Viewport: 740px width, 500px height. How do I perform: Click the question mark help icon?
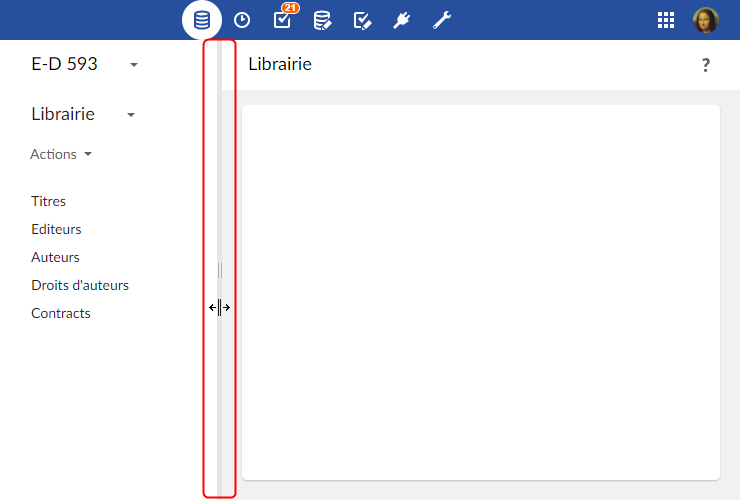pyautogui.click(x=706, y=65)
